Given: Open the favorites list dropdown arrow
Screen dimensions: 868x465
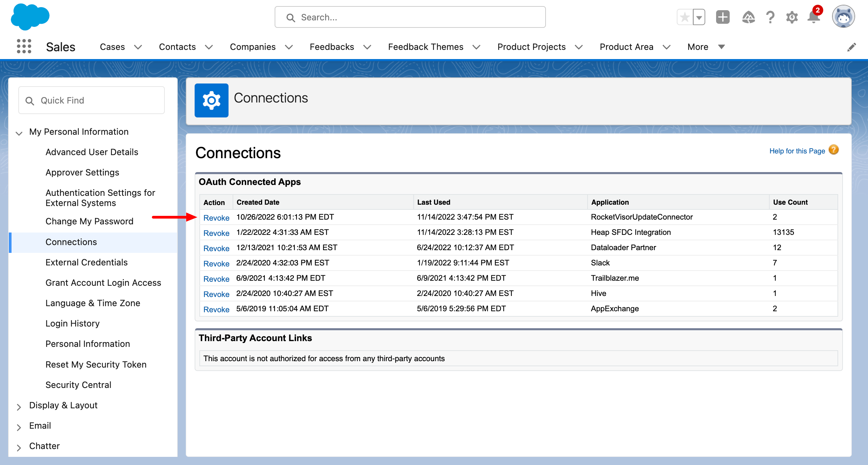Looking at the screenshot, I should (699, 17).
